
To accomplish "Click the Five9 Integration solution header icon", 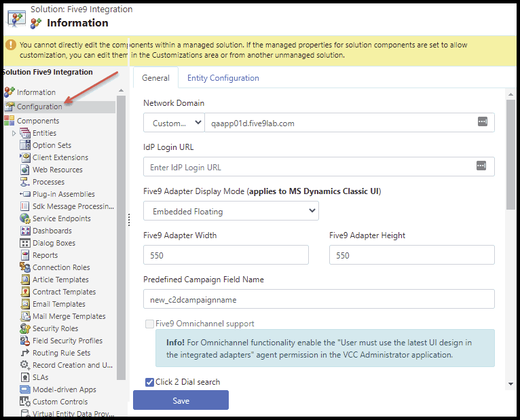I will (16, 18).
